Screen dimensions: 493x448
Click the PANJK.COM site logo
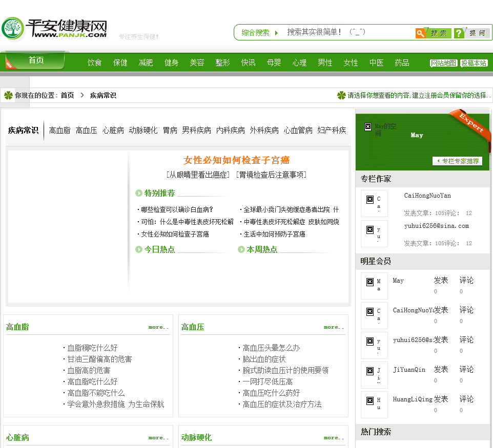pos(54,29)
